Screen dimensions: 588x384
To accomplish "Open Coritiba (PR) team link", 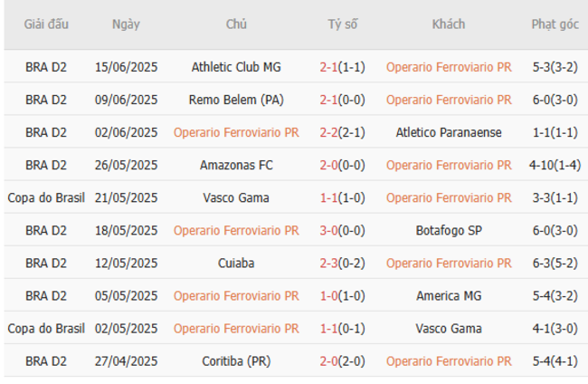I will 236,360.
